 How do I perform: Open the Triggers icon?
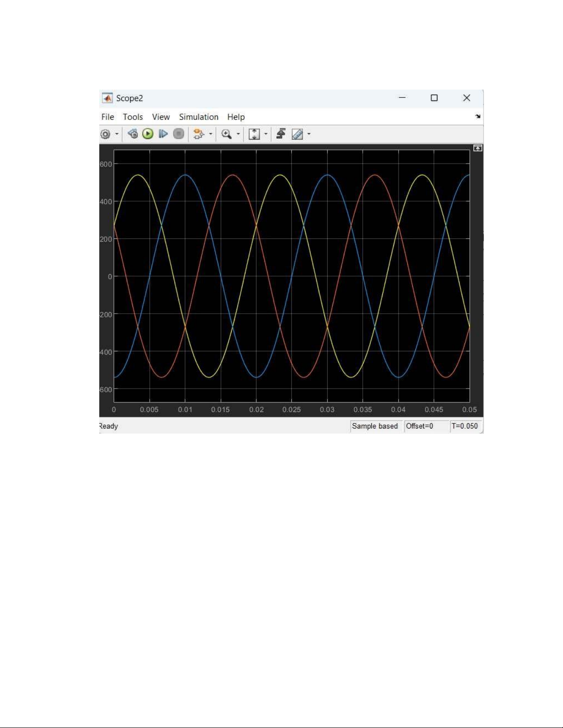(x=281, y=134)
